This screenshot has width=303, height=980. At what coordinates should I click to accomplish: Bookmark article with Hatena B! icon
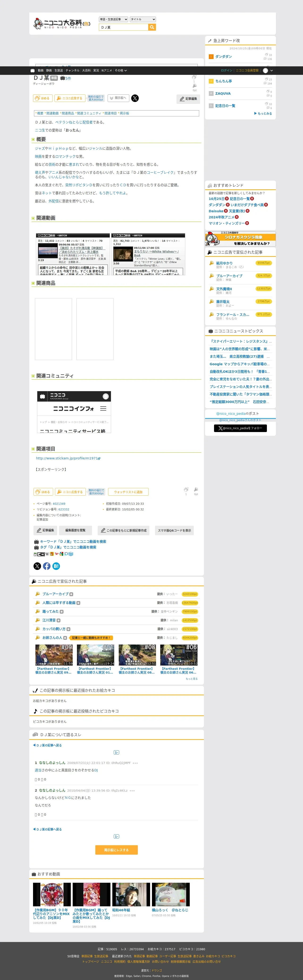point(56,566)
